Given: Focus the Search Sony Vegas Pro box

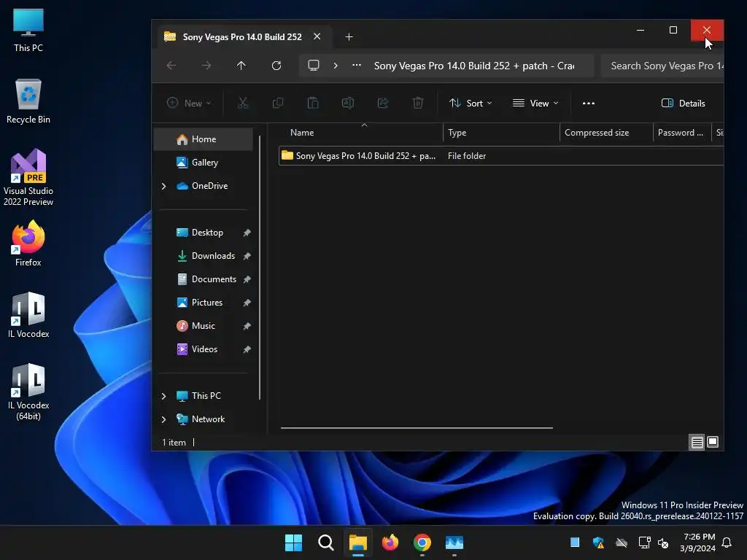Looking at the screenshot, I should point(662,66).
